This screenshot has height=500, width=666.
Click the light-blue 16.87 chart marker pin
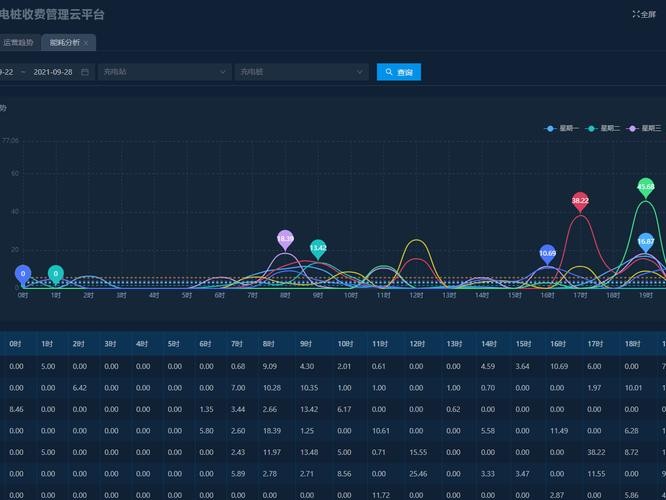click(x=646, y=243)
